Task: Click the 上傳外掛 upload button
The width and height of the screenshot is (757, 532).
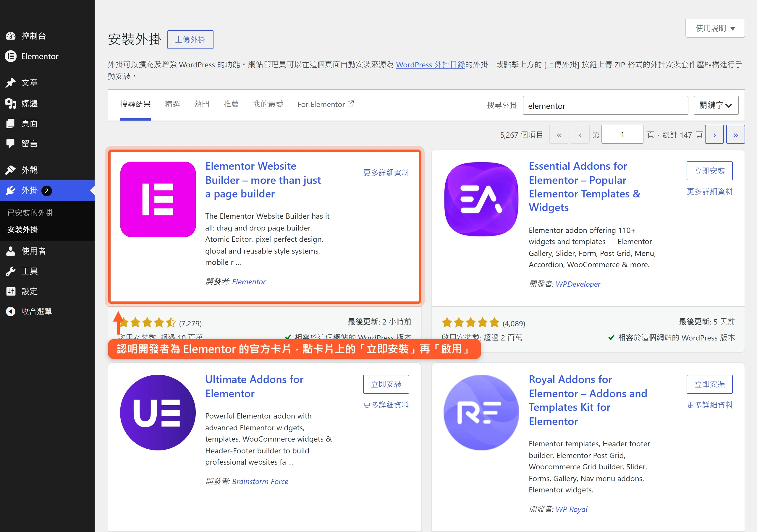Action: [190, 40]
